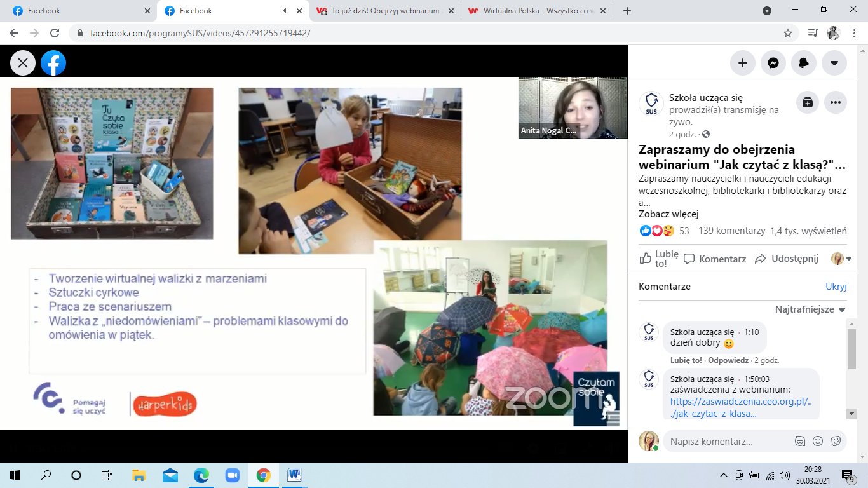Click the Komentarz button
Viewport: 868px width, 488px height.
715,259
